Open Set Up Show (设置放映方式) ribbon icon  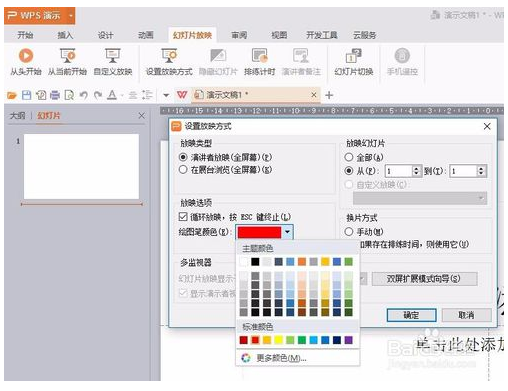click(169, 62)
